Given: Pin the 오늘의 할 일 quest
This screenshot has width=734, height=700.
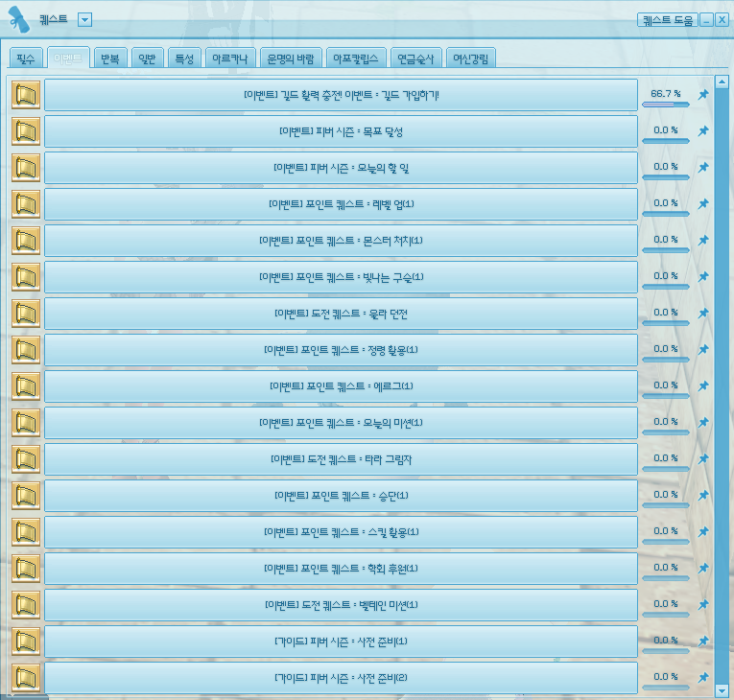Looking at the screenshot, I should point(703,168).
